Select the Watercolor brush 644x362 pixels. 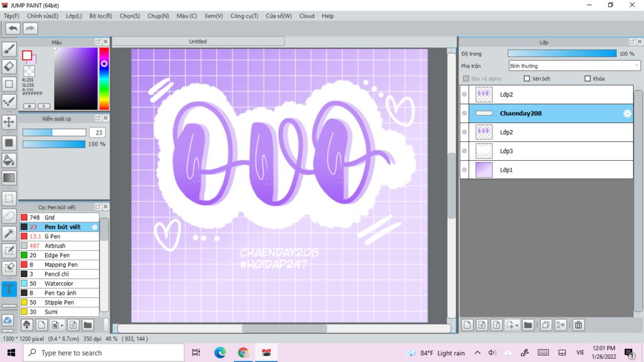pos(60,283)
